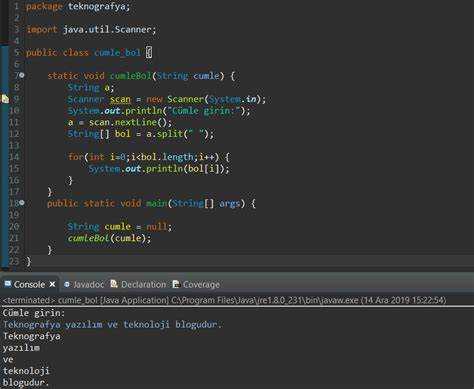The height and width of the screenshot is (389, 474).
Task: Click the Console view icon
Action: coord(8,284)
